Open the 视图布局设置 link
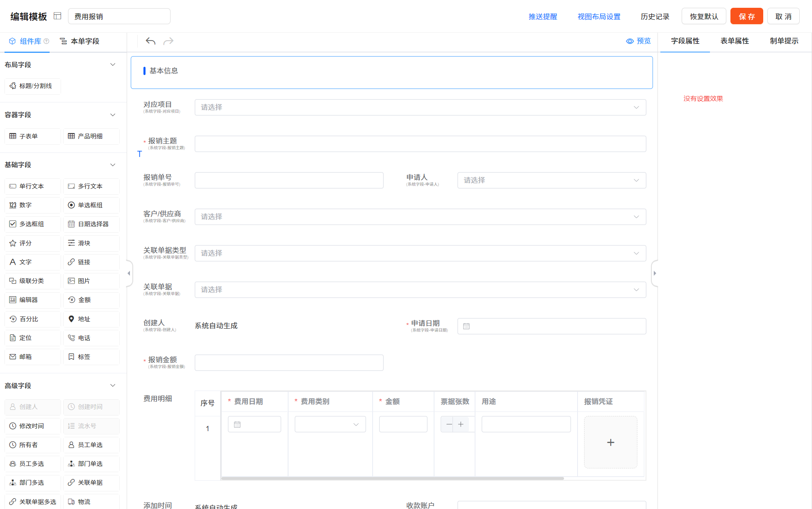Image resolution: width=812 pixels, height=509 pixels. pos(599,16)
